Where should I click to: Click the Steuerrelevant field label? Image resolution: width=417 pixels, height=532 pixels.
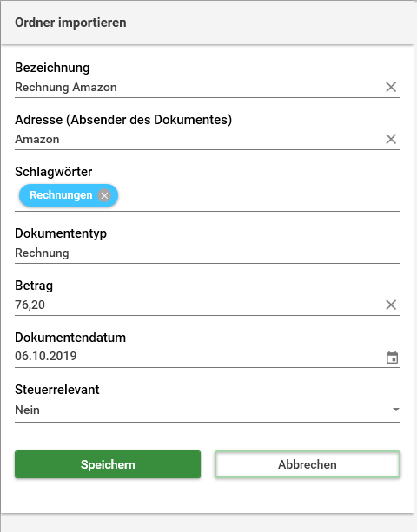57,390
